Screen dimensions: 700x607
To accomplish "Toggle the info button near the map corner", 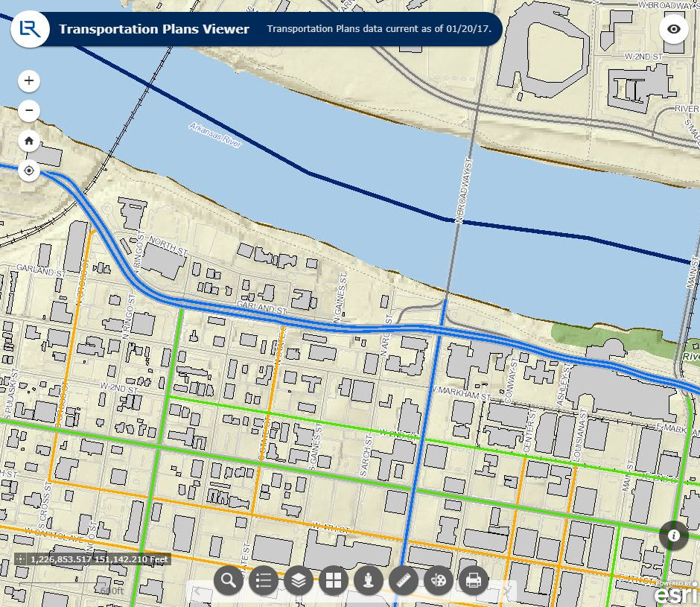I will (674, 536).
